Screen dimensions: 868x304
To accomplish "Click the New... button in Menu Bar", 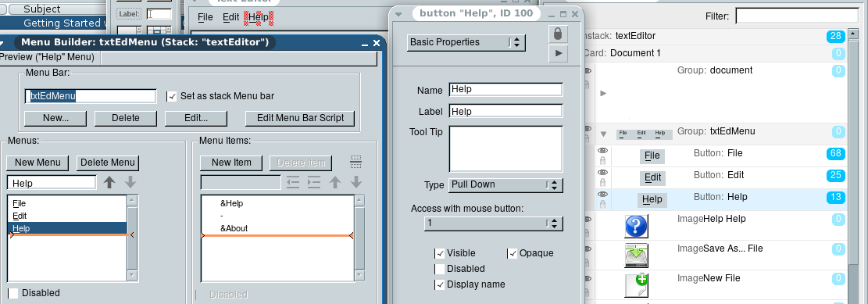I will pos(55,118).
